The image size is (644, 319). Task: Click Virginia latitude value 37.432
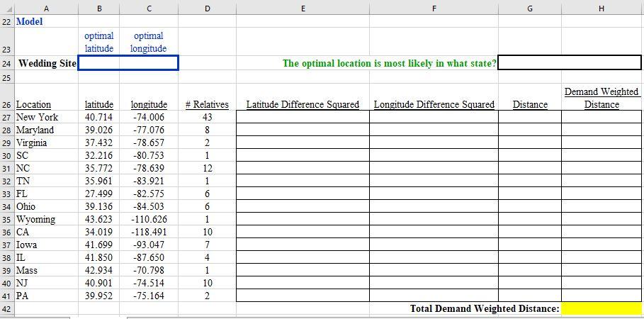coord(99,142)
